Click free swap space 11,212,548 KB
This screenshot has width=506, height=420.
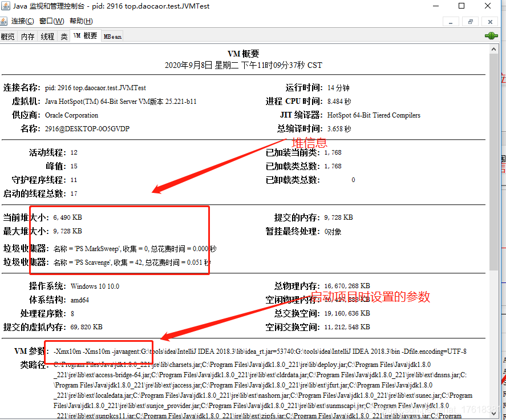(x=347, y=327)
